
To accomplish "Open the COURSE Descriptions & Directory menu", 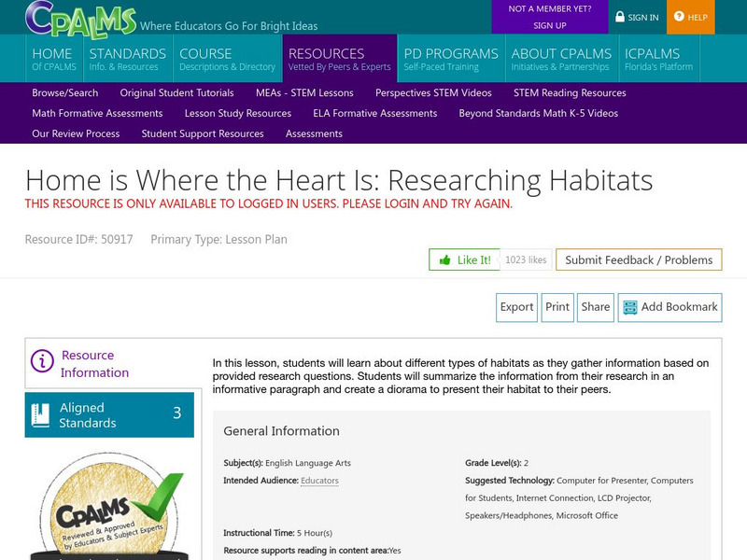I will pos(227,59).
